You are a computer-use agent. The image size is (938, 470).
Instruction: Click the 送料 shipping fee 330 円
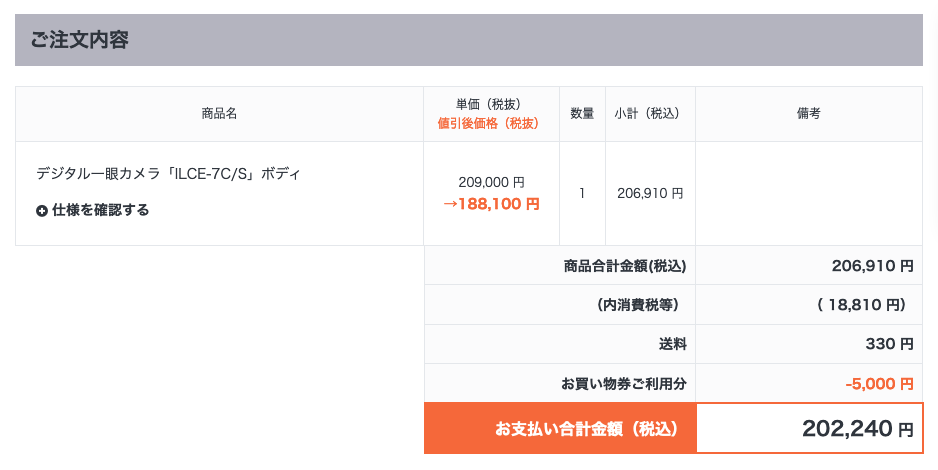click(x=889, y=344)
